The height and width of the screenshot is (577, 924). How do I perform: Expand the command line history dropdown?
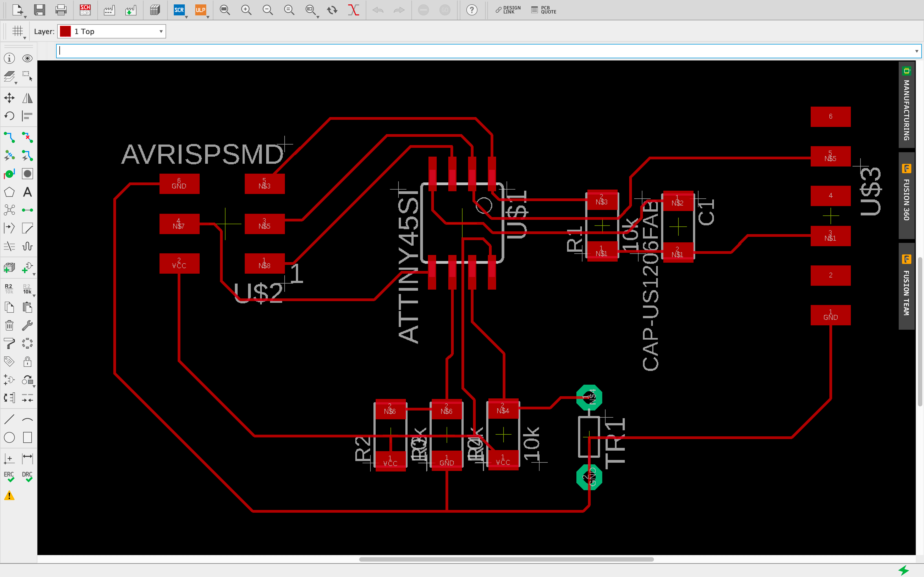tap(916, 51)
